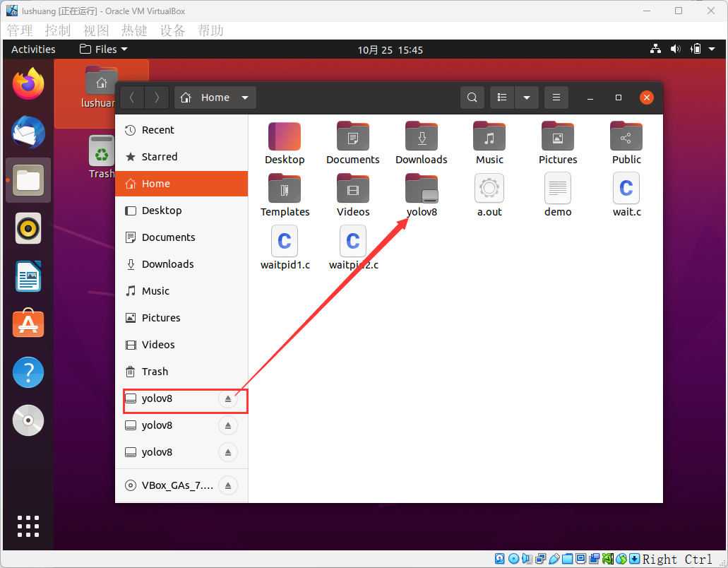The image size is (728, 568).
Task: Open Recent in the sidebar
Action: point(181,130)
